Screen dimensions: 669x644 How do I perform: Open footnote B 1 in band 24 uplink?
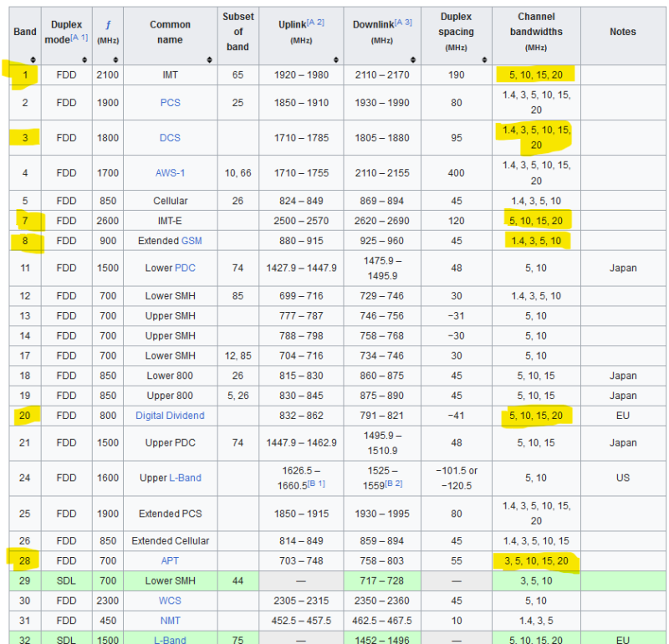click(x=316, y=483)
